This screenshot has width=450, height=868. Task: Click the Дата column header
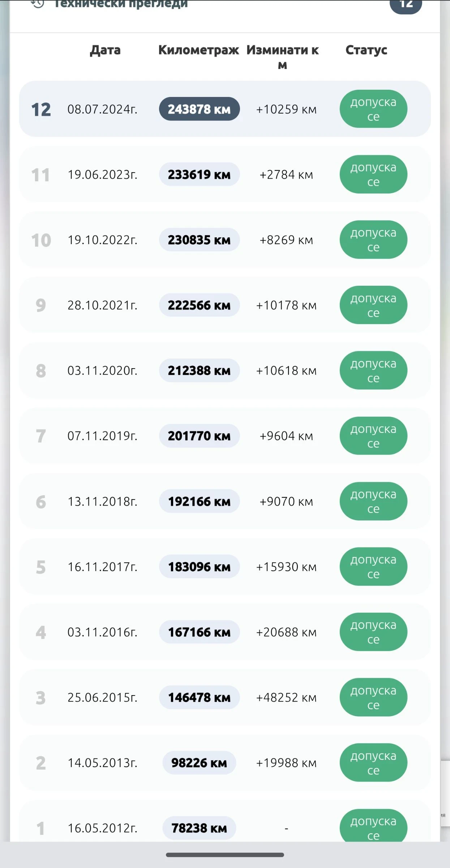pyautogui.click(x=105, y=50)
